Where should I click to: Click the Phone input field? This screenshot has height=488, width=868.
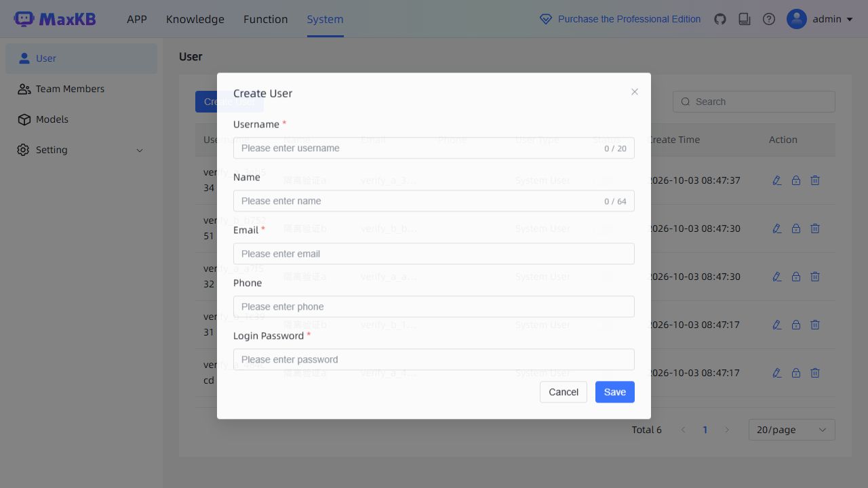pyautogui.click(x=434, y=306)
